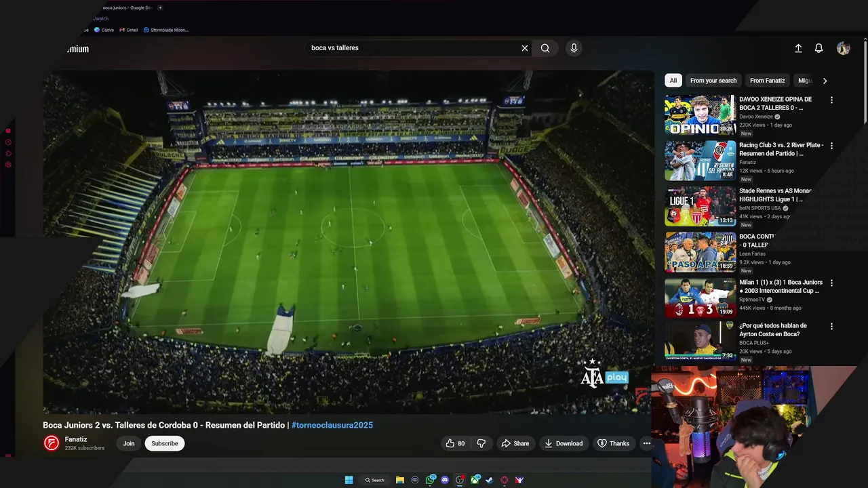Open the Gmail bookmark
868x488 pixels.
coord(128,30)
